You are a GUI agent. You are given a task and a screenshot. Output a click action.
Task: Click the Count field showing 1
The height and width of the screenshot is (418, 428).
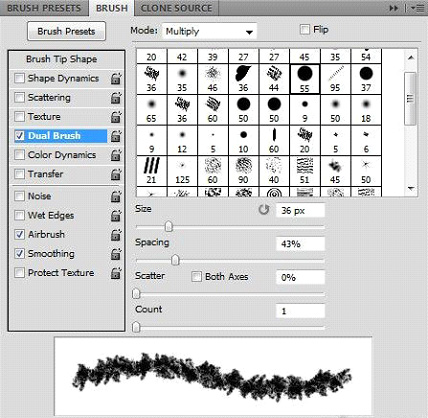[300, 311]
